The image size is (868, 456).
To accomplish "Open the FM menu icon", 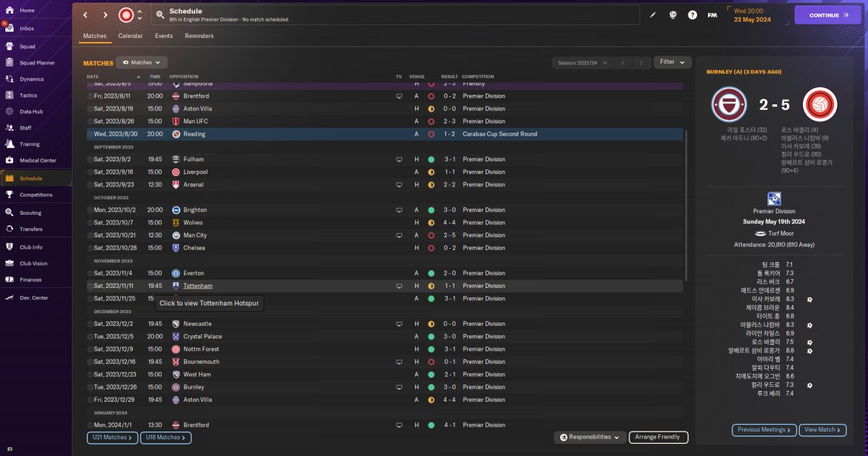I will (x=712, y=15).
